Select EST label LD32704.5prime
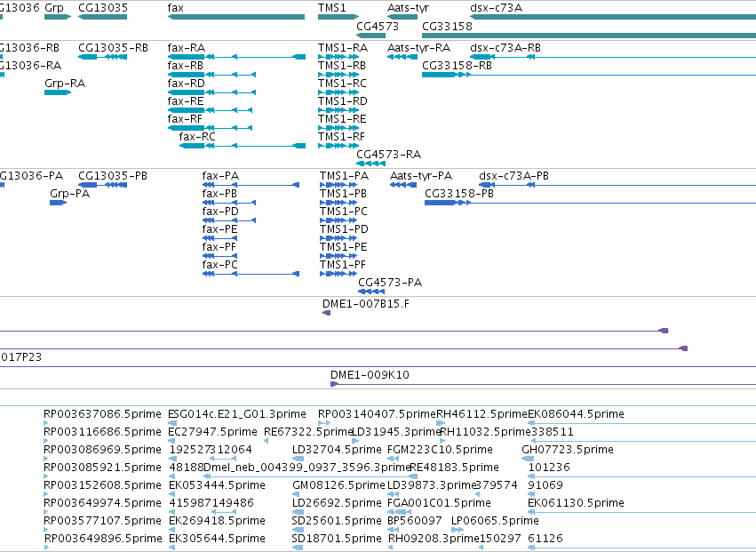 (x=337, y=450)
